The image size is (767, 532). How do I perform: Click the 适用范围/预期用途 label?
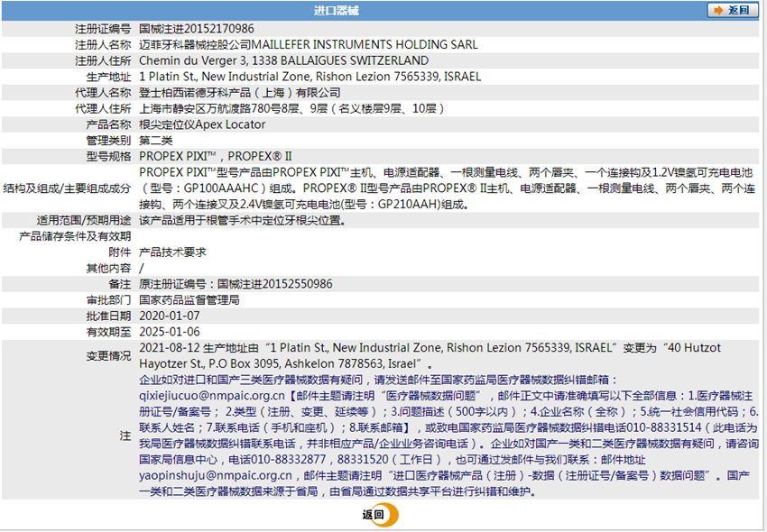pos(84,221)
